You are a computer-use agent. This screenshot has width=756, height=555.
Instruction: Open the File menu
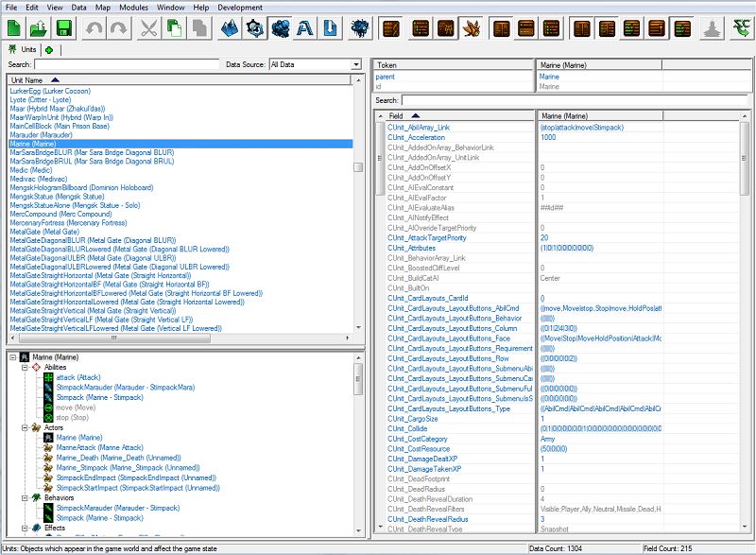tap(10, 8)
